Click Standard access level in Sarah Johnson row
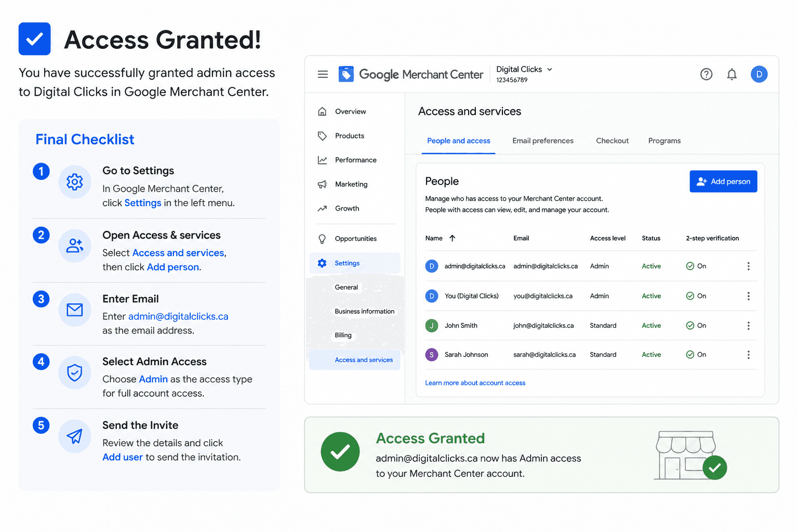The width and height of the screenshot is (798, 532). point(603,355)
